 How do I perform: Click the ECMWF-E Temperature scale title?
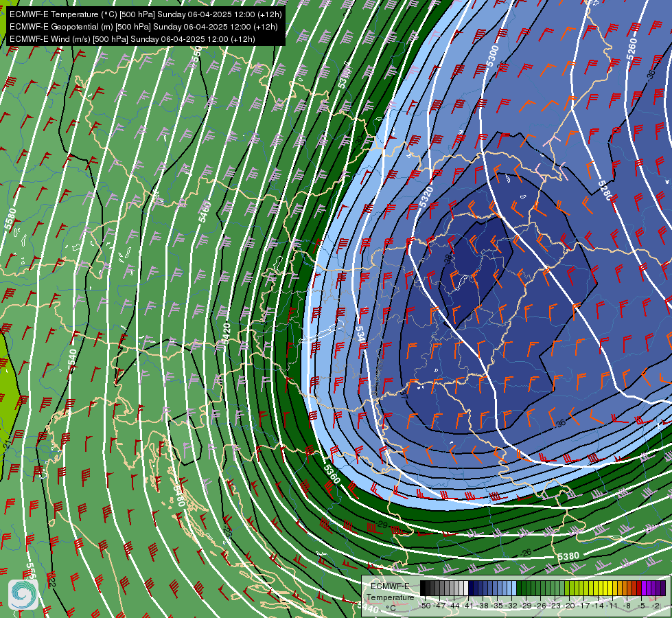tap(390, 591)
